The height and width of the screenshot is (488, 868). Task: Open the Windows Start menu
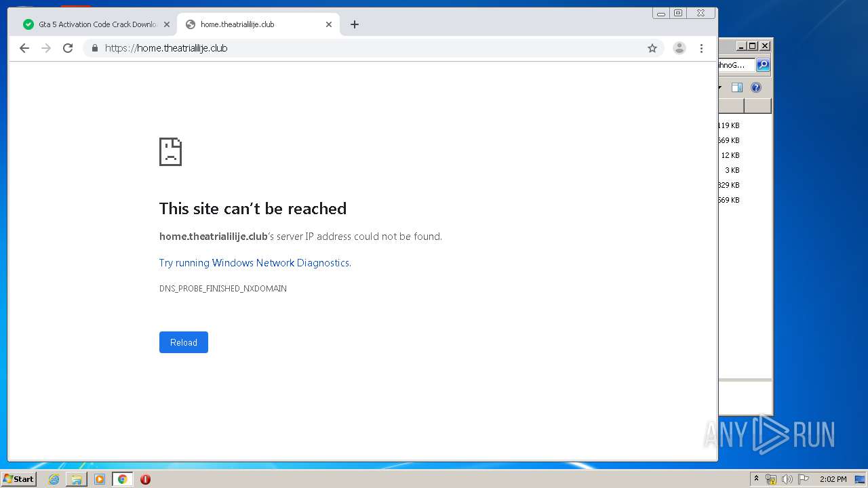(18, 479)
